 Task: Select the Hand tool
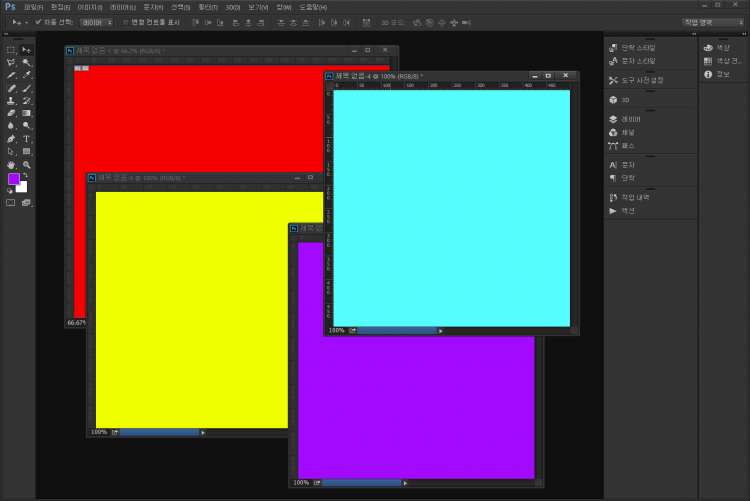11,164
